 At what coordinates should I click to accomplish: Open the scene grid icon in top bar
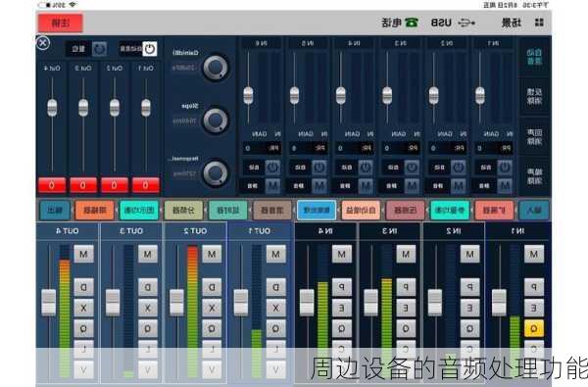539,23
